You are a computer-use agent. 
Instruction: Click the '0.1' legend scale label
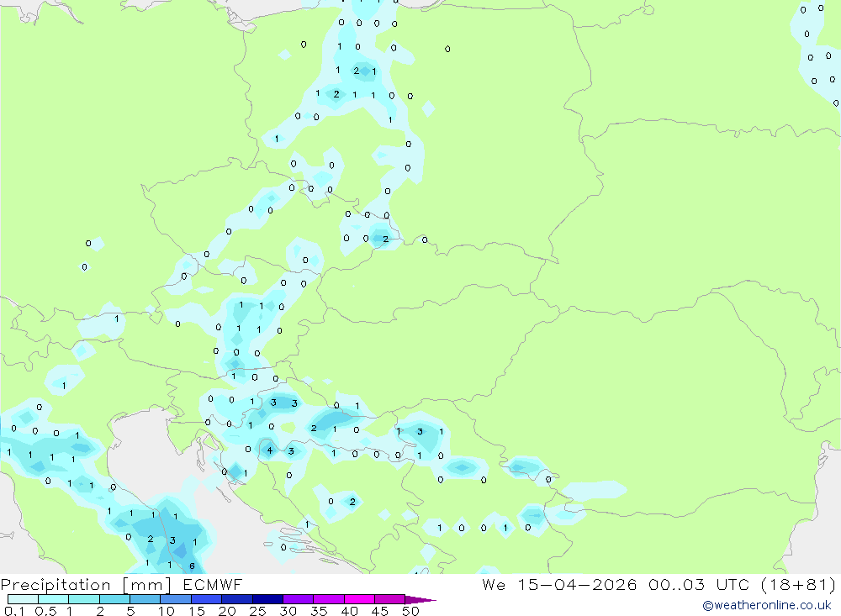pyautogui.click(x=14, y=611)
